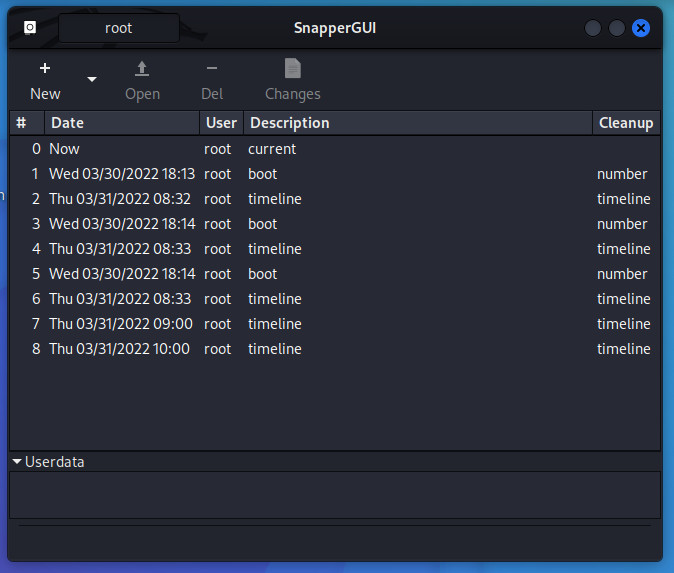
Task: Open the dropdown arrow beside New
Action: pyautogui.click(x=92, y=80)
